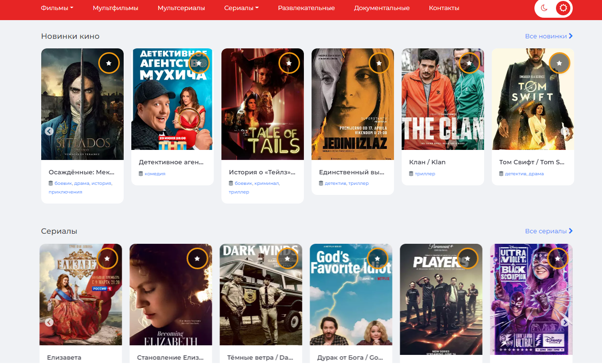The height and width of the screenshot is (364, 602).
Task: Favorite star on Елизавета poster
Action: [x=107, y=258]
